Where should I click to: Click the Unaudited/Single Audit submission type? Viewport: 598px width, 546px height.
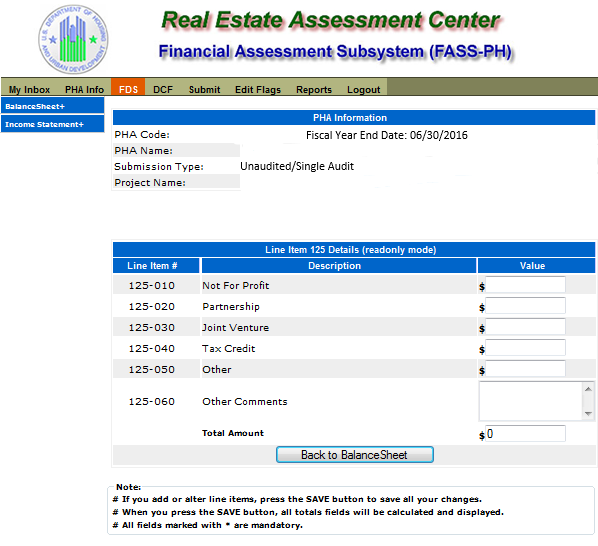coord(297,166)
